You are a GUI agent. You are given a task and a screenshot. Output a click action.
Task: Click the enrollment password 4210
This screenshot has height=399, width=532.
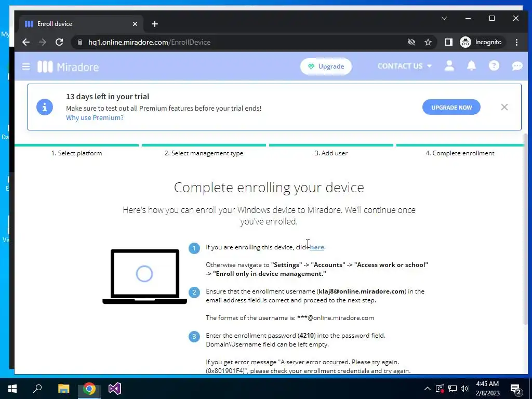point(307,336)
